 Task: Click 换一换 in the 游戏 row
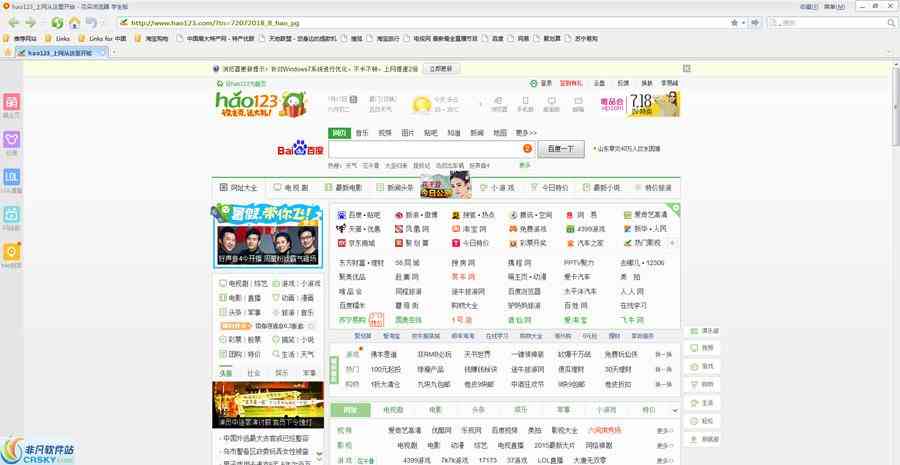coord(664,355)
